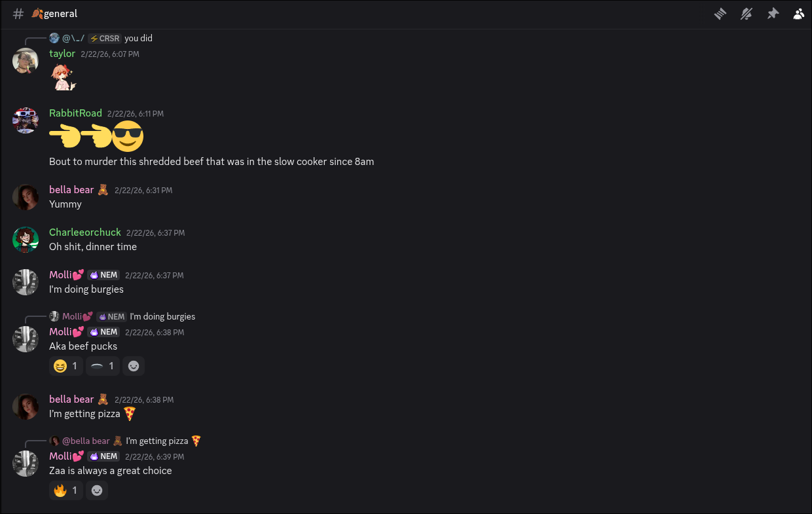
Task: Toggle member list icon
Action: coord(799,14)
